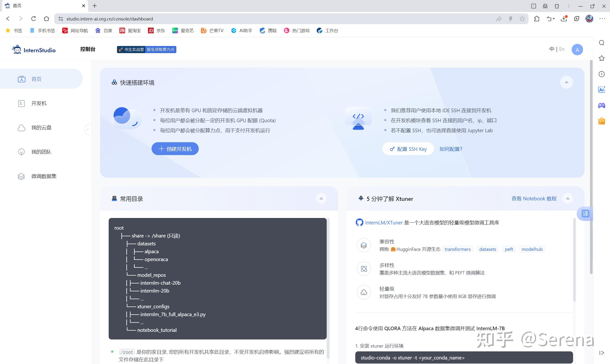Switch interface language to En
This screenshot has width=610, height=364.
point(562,49)
